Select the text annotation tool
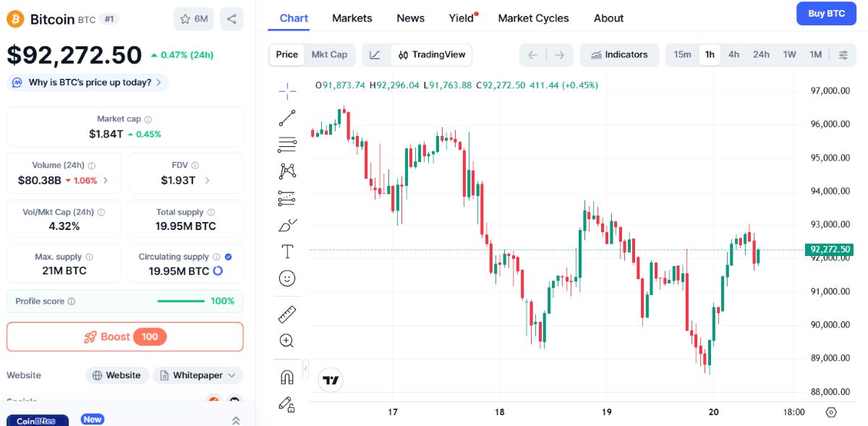The height and width of the screenshot is (426, 868). pos(287,252)
